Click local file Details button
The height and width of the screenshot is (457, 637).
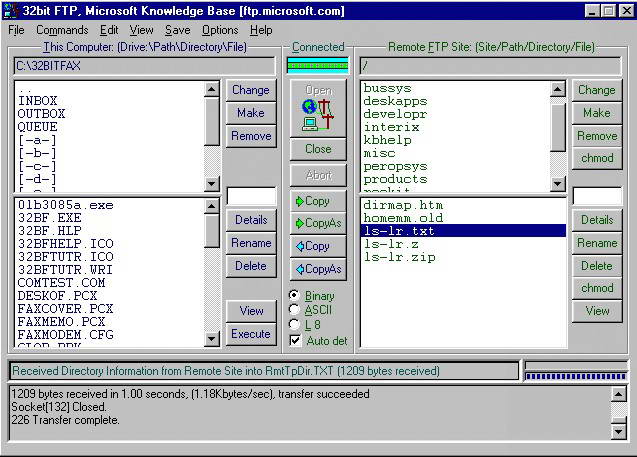[x=251, y=220]
